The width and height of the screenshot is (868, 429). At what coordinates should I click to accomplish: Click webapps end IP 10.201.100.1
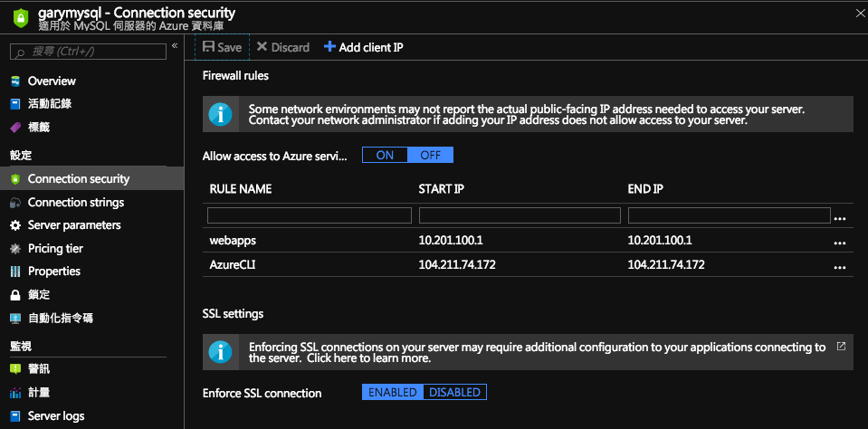660,241
